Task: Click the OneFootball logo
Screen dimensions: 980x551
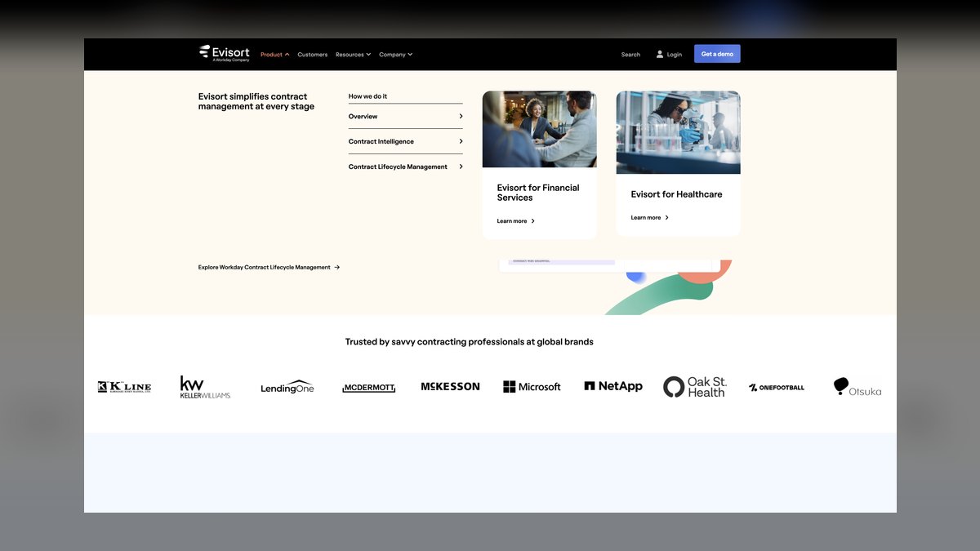Action: tap(777, 388)
